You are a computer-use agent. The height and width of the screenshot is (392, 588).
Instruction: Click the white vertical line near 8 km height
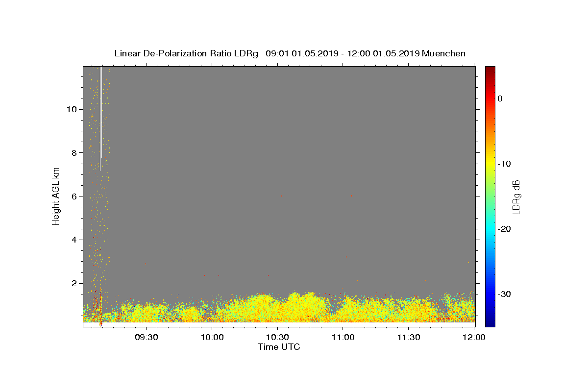(100, 118)
